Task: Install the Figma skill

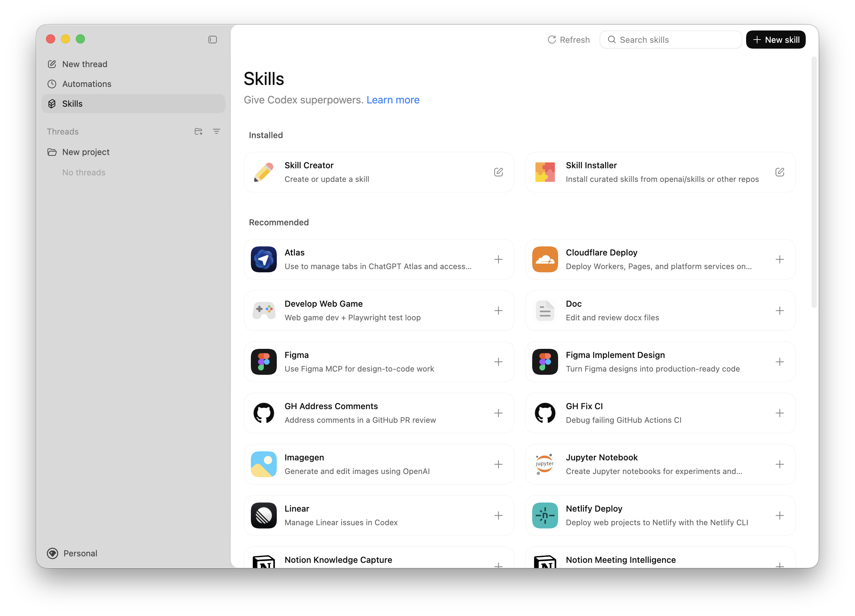Action: 498,361
